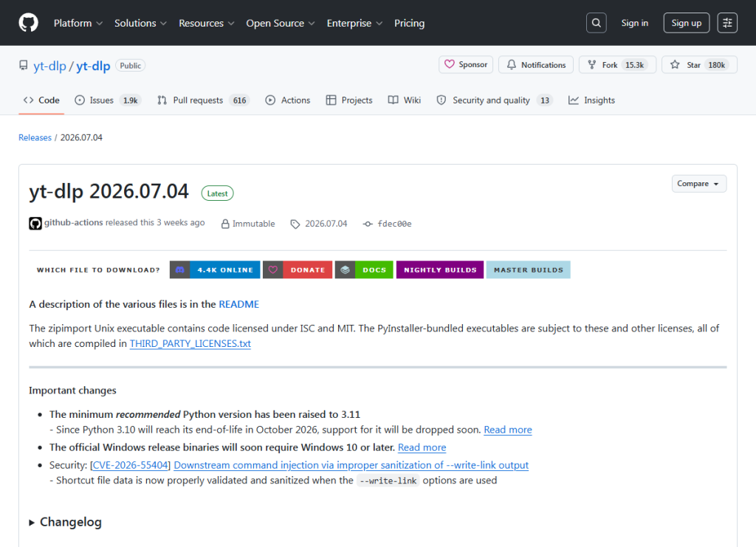Viewport: 756px width, 547px height.
Task: Click the NIGHTLY BUILDS badge
Action: 440,270
